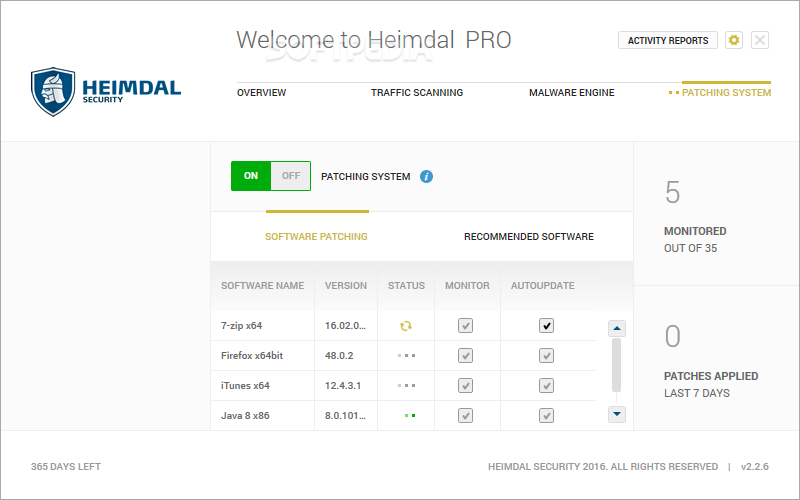Select the Software Patching sub-tab
The width and height of the screenshot is (800, 500).
(316, 237)
